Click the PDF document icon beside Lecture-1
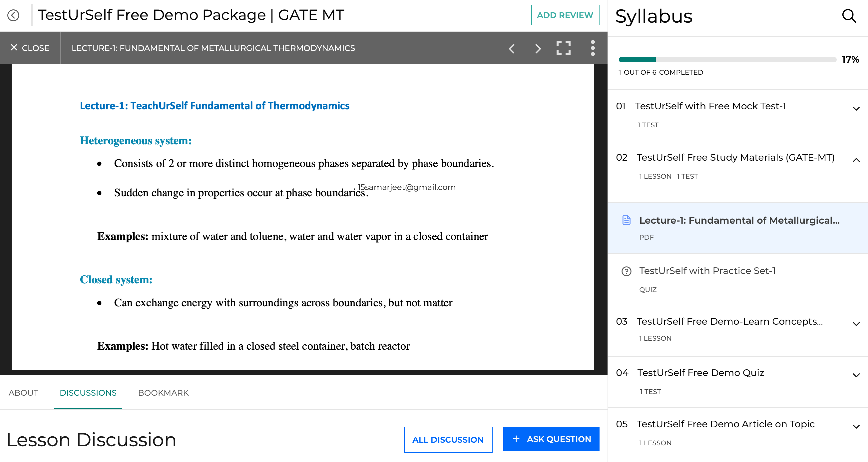This screenshot has width=868, height=462. click(x=626, y=220)
